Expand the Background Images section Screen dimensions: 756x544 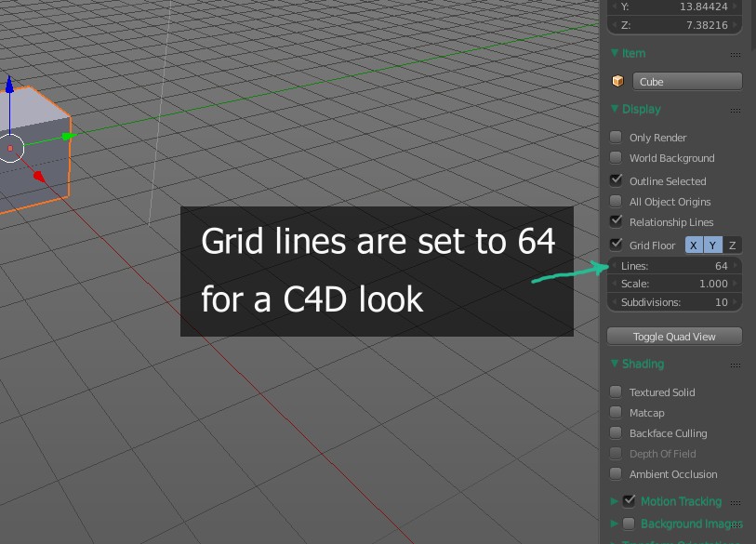point(614,523)
